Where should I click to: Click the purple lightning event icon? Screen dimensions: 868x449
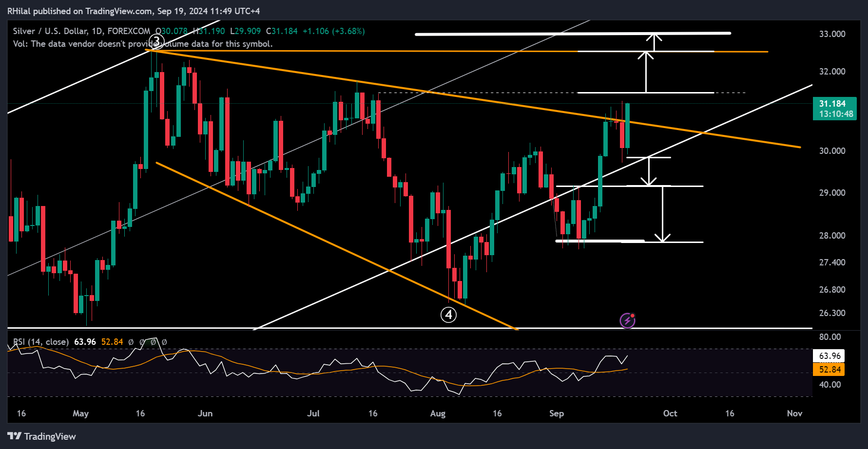627,320
